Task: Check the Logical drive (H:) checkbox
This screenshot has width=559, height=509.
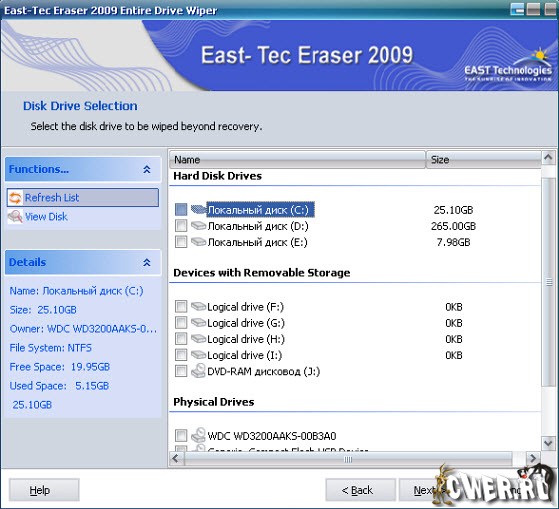Action: (x=181, y=339)
